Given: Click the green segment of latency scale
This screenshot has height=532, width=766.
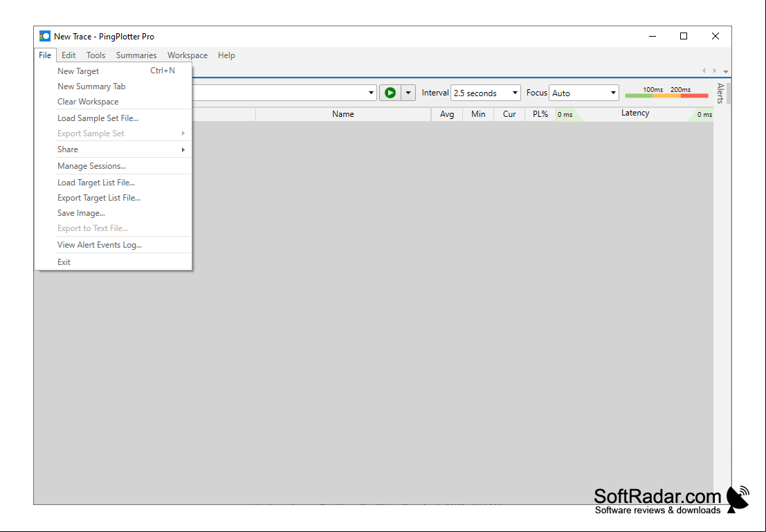Looking at the screenshot, I should coord(639,95).
